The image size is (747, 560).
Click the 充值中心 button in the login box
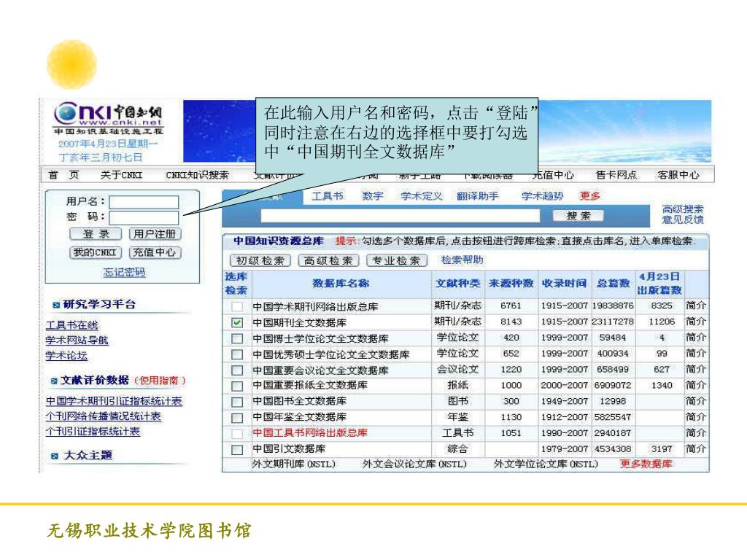click(155, 252)
